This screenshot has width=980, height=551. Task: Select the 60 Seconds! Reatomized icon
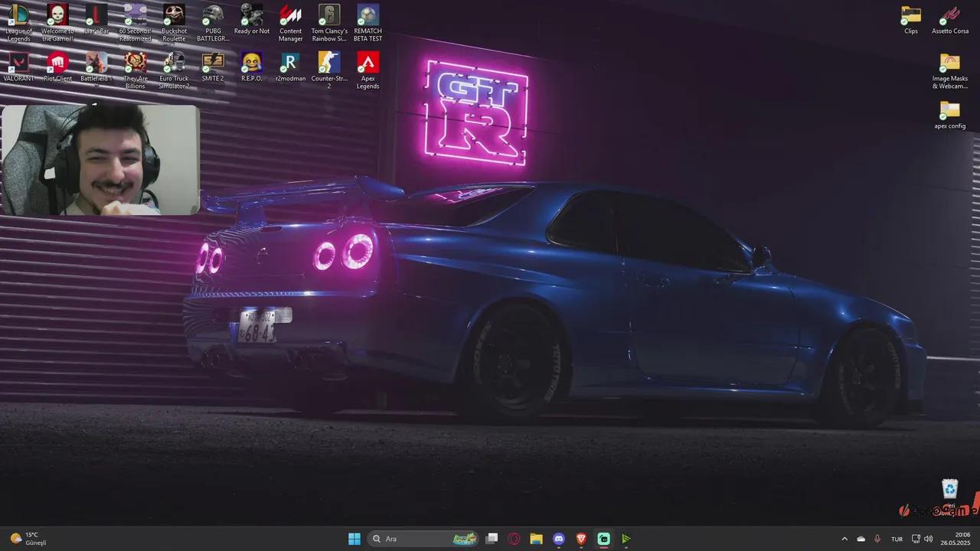click(x=136, y=23)
